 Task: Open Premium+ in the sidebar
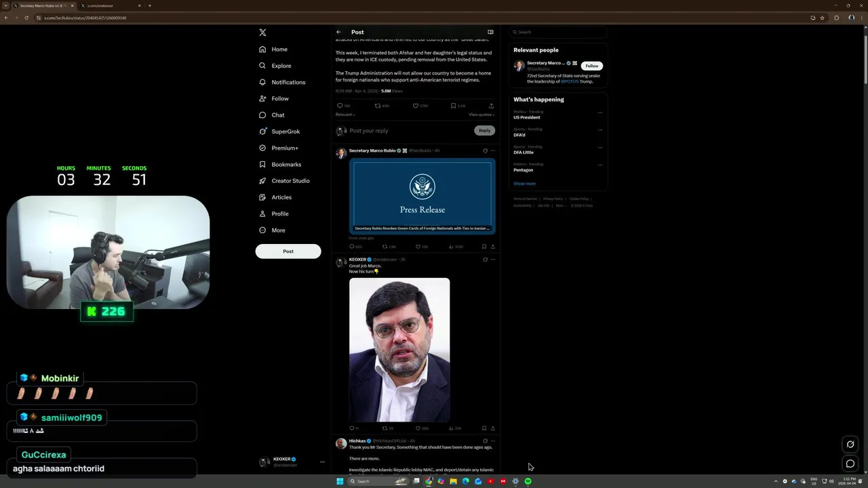point(279,148)
